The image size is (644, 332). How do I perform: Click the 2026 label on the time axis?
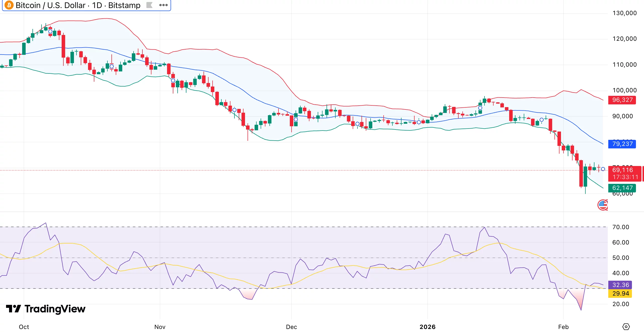tap(428, 327)
